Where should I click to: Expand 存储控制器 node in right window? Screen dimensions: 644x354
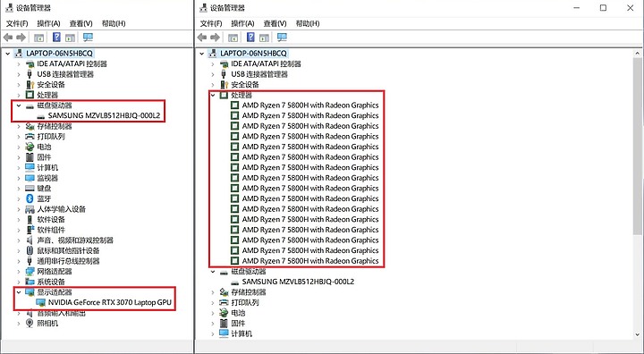tap(213, 292)
